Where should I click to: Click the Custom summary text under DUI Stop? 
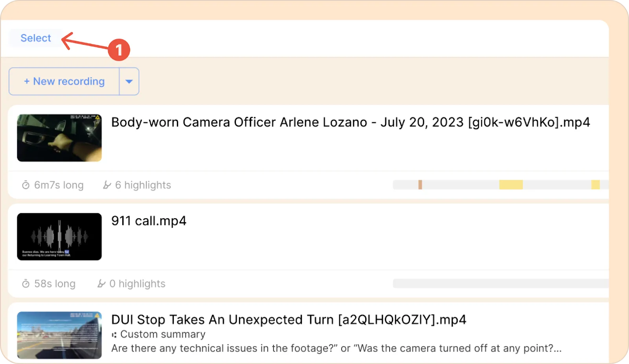163,334
